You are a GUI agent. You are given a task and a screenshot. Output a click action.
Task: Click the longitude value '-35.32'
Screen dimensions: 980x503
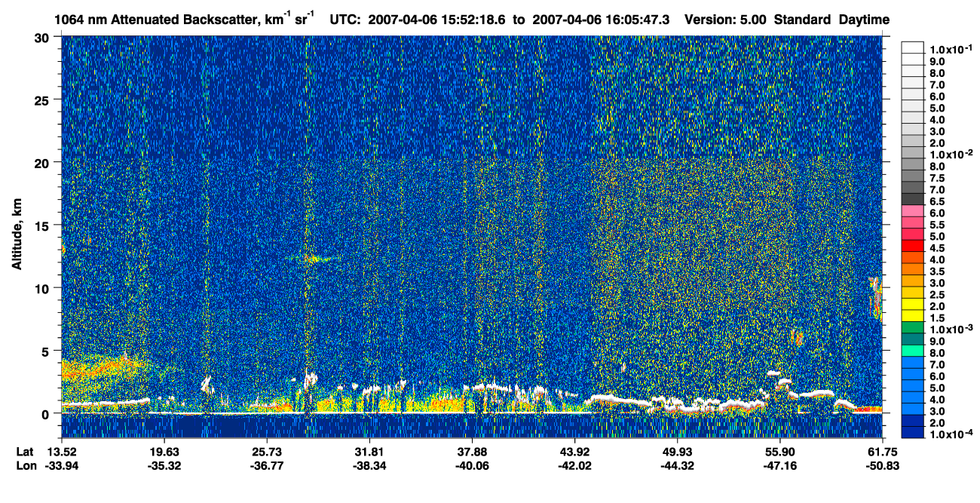pyautogui.click(x=164, y=465)
